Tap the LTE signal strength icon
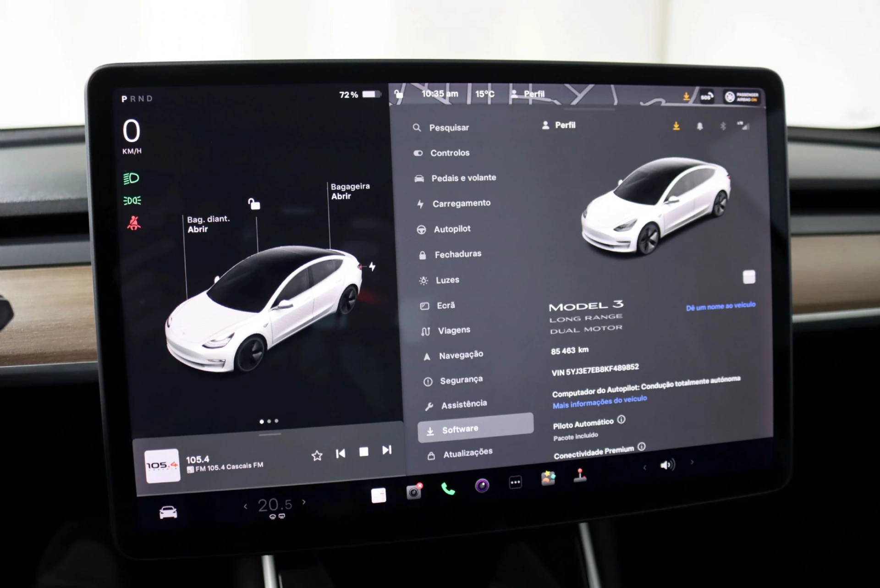Screen dimensions: 880x588 pyautogui.click(x=743, y=126)
